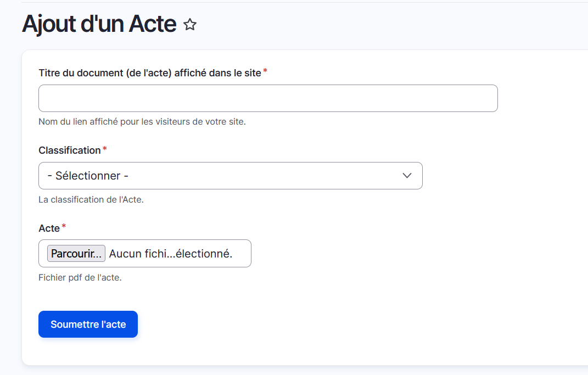Focus the Titre du document text field
Viewport: 588px width, 375px height.
(268, 98)
